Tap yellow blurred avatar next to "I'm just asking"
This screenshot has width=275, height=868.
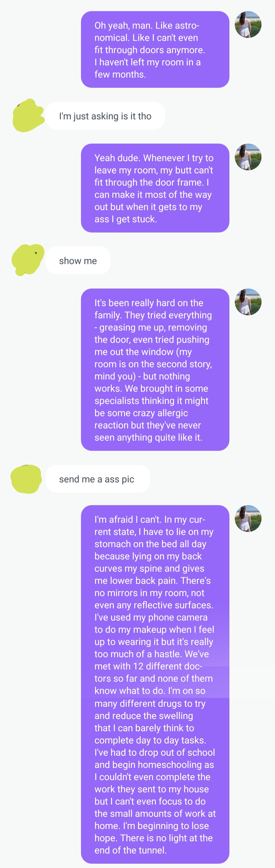[x=28, y=115]
